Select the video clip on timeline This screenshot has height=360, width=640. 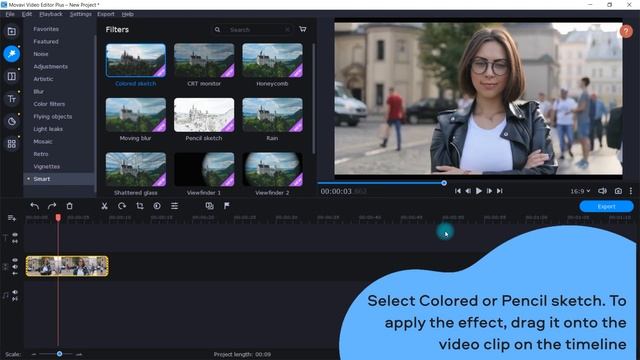tap(67, 266)
